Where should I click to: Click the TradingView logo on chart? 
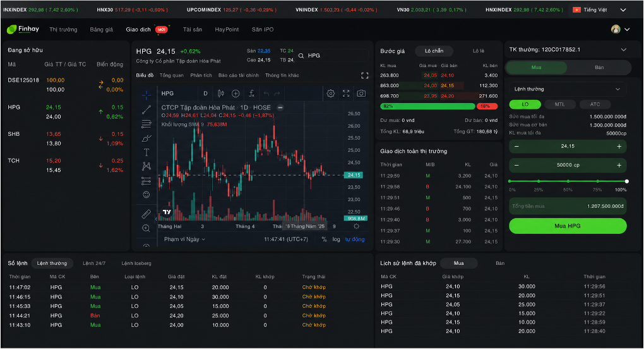pos(167,212)
